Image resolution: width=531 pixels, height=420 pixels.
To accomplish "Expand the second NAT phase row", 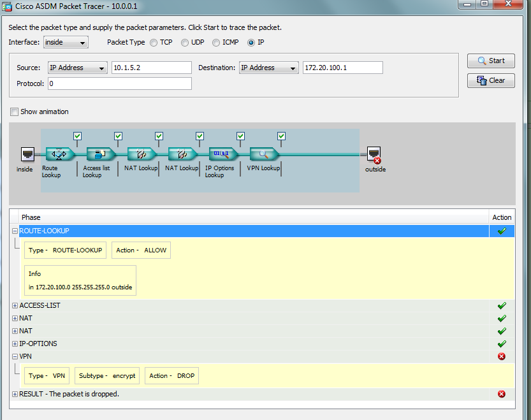I will click(x=15, y=331).
